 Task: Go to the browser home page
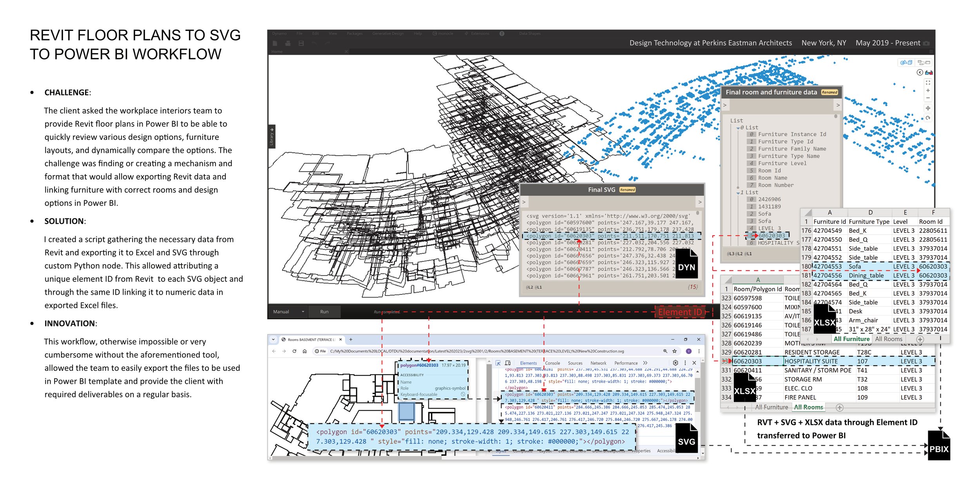[305, 352]
